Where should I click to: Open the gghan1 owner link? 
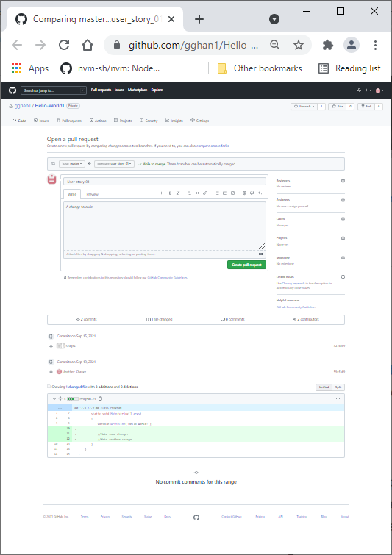point(23,106)
